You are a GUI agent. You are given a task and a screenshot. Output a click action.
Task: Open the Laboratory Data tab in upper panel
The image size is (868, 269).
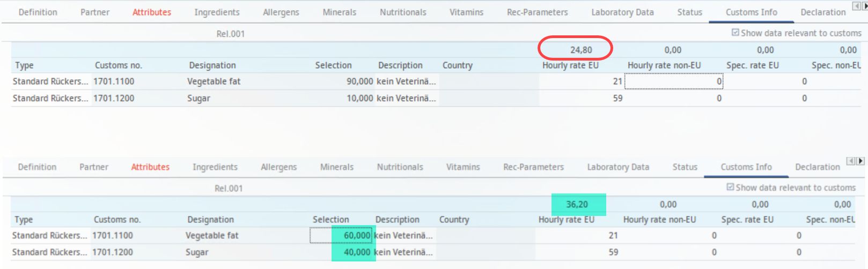click(x=622, y=12)
